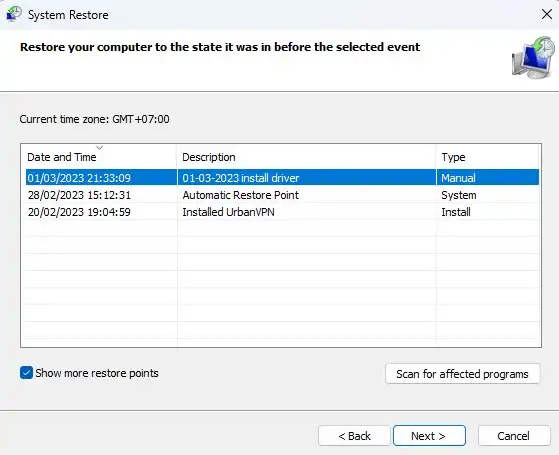
Task: Select the Automatic Restore Point row
Action: click(282, 195)
